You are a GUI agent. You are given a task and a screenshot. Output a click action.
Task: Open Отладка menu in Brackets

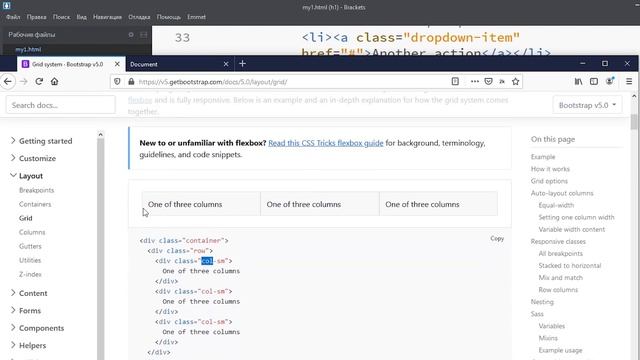tap(139, 17)
